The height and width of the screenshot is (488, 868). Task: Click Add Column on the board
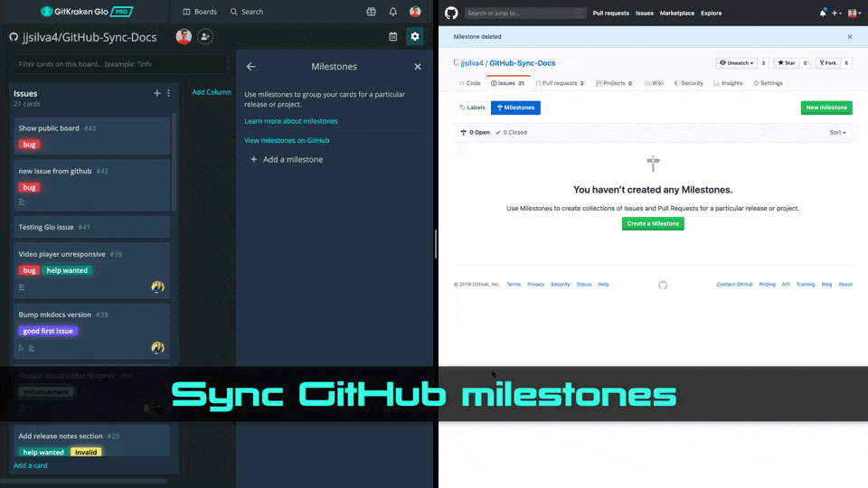(x=212, y=92)
